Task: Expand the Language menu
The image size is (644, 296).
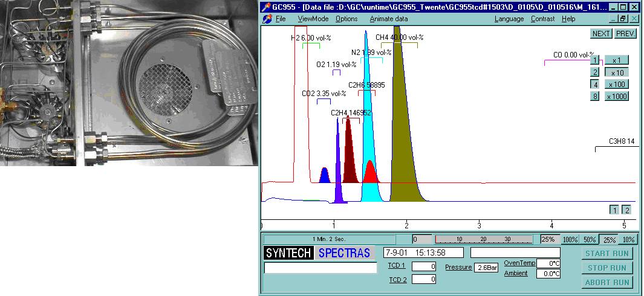Action: tap(509, 19)
